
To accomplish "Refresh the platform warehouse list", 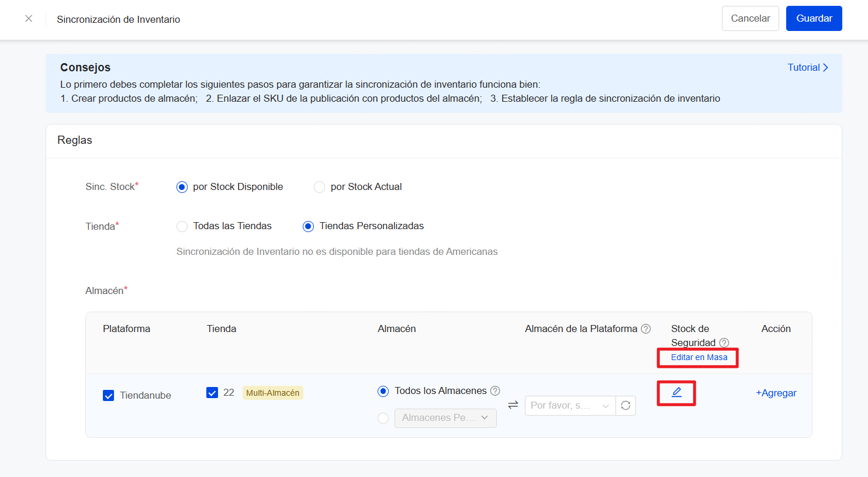I will [625, 405].
